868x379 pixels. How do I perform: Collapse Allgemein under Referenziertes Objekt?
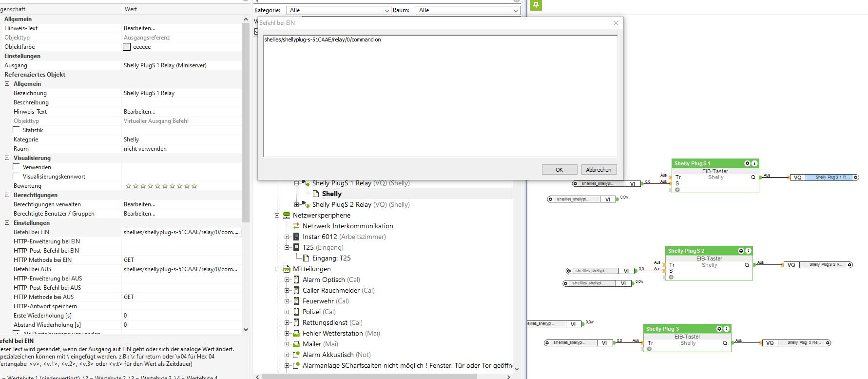pos(7,84)
